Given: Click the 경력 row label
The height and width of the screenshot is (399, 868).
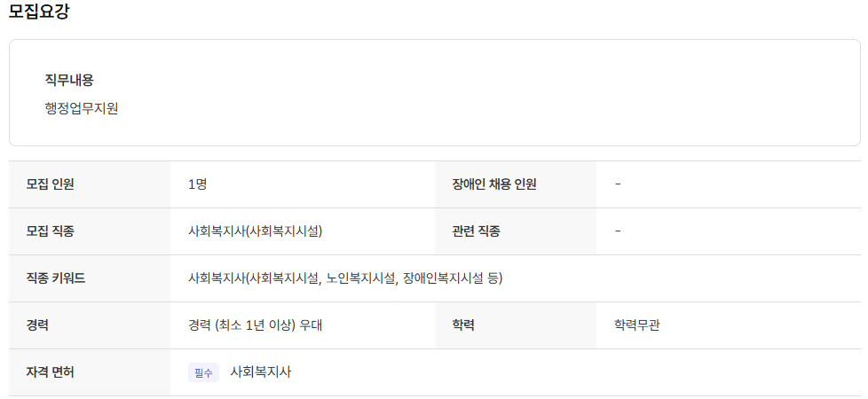Looking at the screenshot, I should 38,325.
